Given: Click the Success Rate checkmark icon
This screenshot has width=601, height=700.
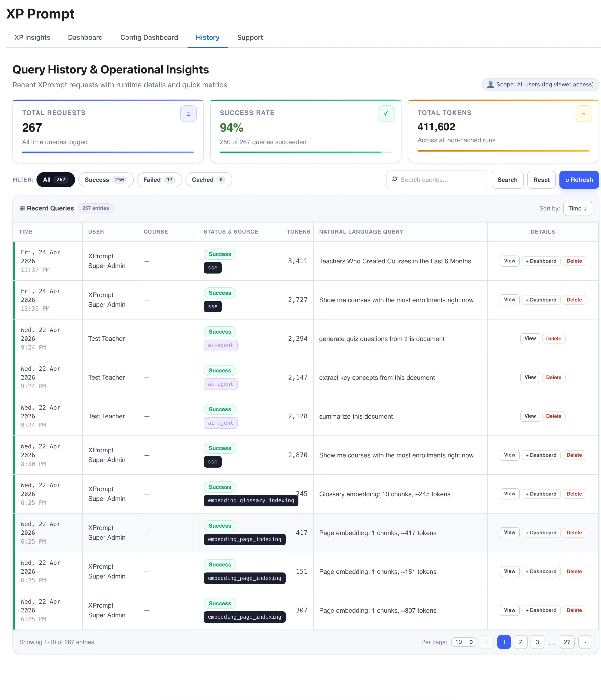Looking at the screenshot, I should [x=386, y=114].
